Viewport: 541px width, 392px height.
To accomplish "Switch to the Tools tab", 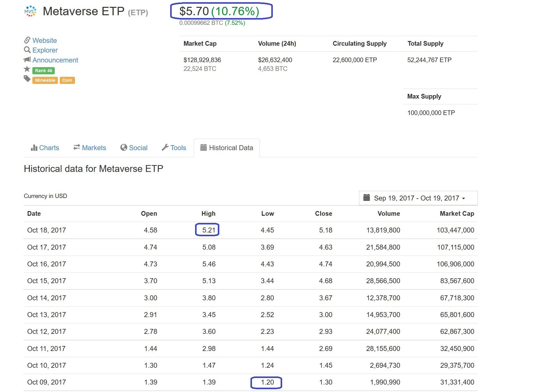I will coord(174,148).
